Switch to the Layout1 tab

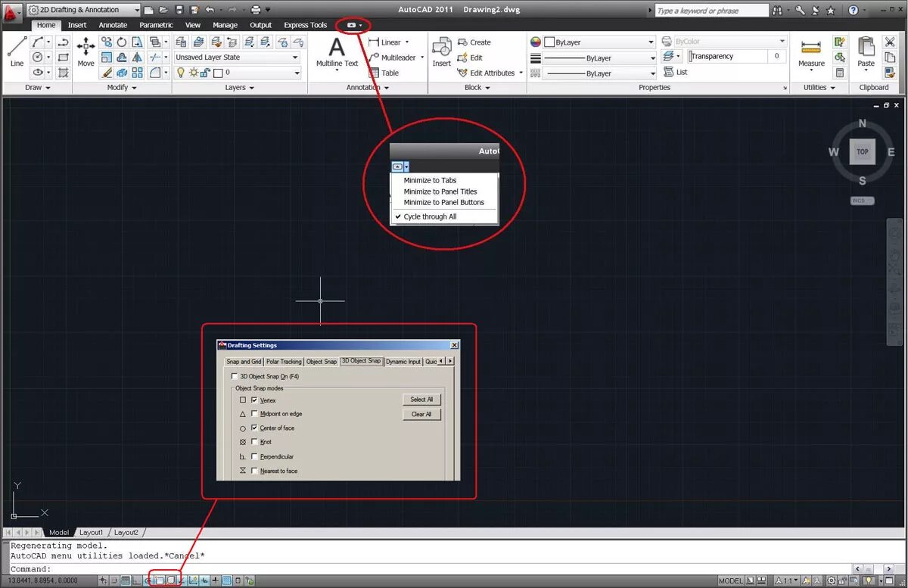pyautogui.click(x=91, y=533)
